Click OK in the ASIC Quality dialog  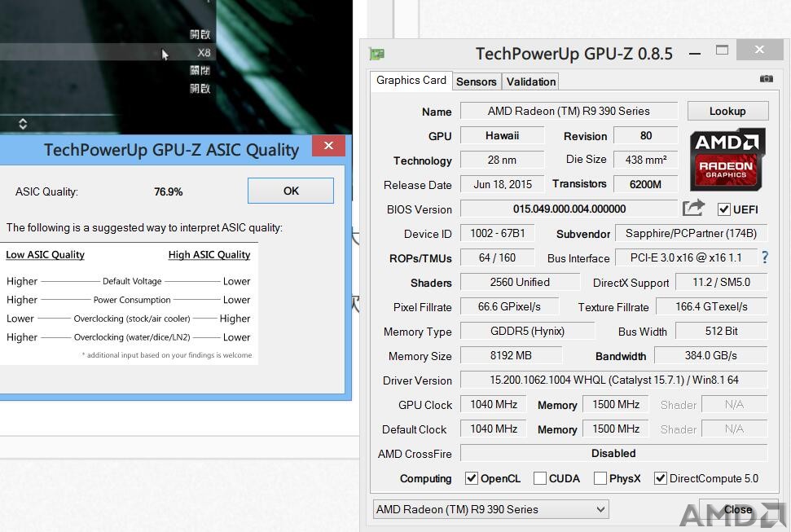(291, 191)
